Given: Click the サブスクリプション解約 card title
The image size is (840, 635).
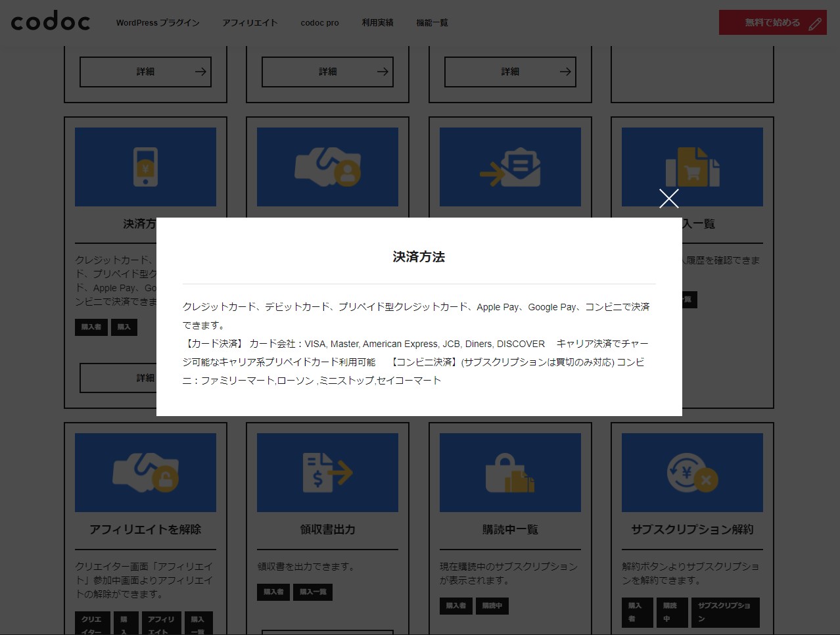Looking at the screenshot, I should (x=692, y=529).
